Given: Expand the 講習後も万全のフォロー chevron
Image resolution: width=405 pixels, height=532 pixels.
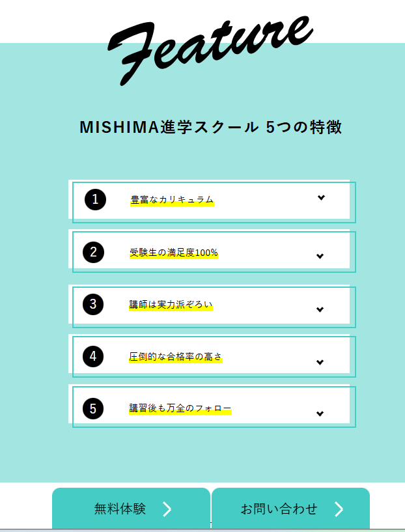Looking at the screenshot, I should (x=320, y=413).
